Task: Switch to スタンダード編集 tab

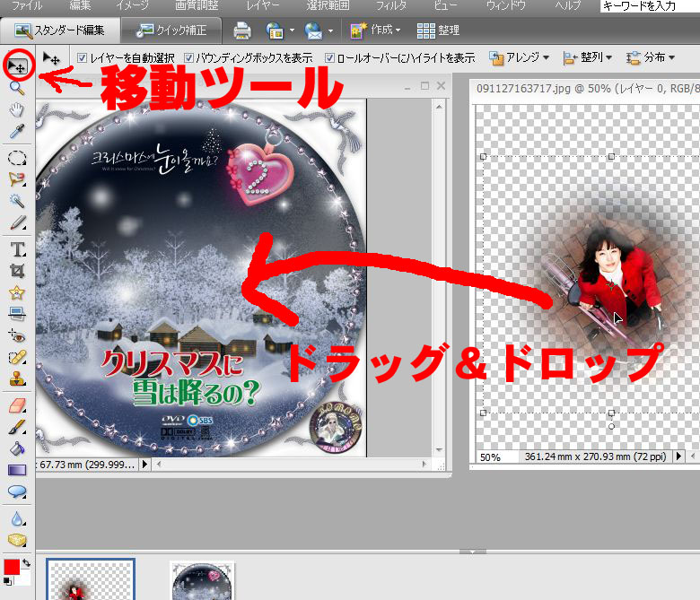Action: [60, 30]
